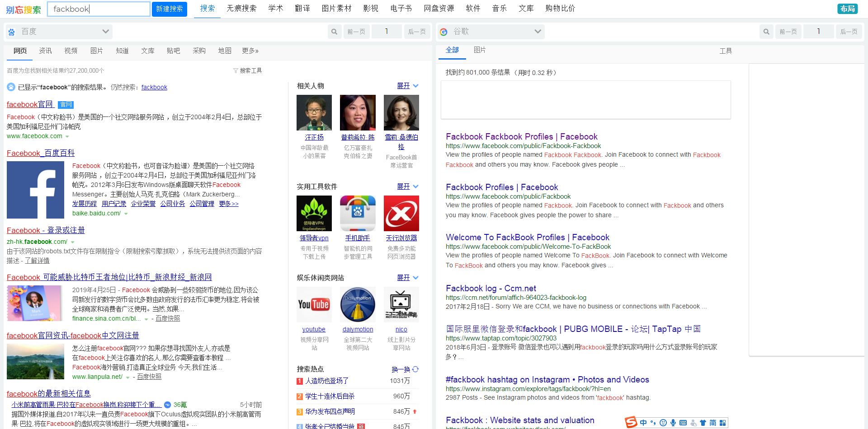Select the Baidu 资讯 tab
Screen dimensions: 868x429
click(x=45, y=51)
